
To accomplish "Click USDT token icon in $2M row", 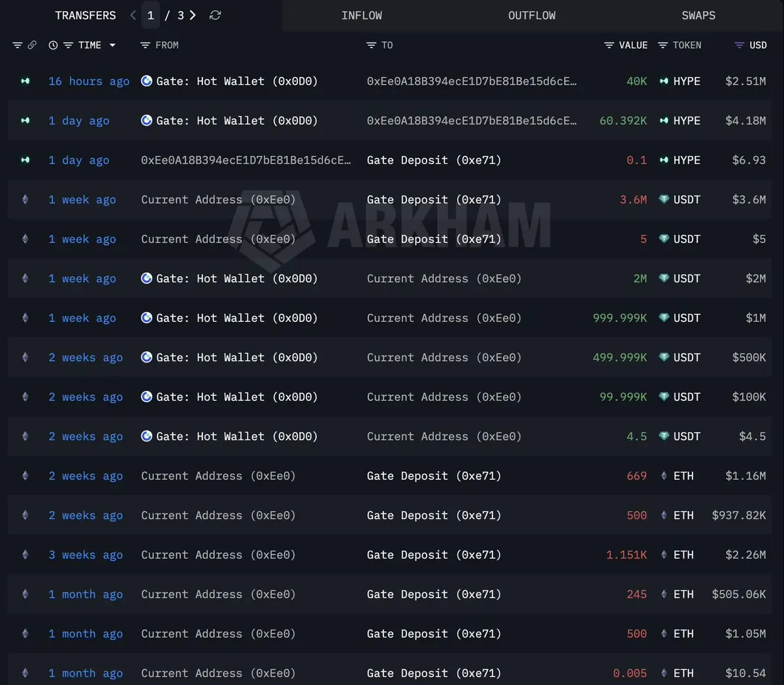I will coord(664,278).
